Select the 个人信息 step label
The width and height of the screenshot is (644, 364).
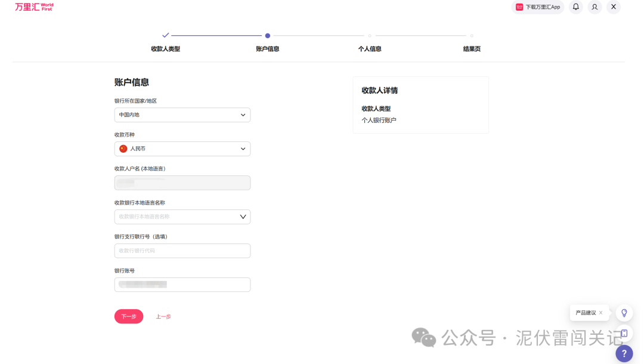pyautogui.click(x=370, y=48)
